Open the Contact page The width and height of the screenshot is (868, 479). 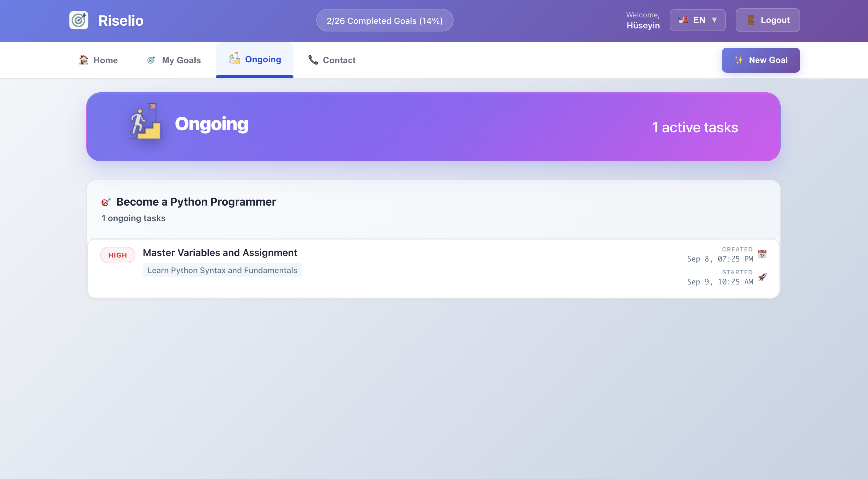[x=332, y=60]
